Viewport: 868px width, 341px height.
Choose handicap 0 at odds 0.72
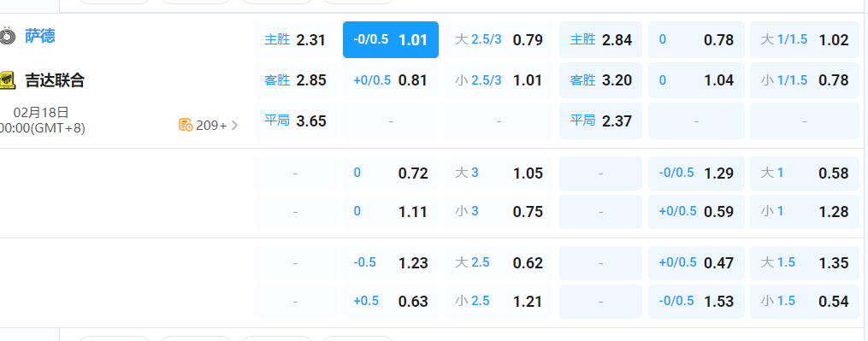pos(391,173)
